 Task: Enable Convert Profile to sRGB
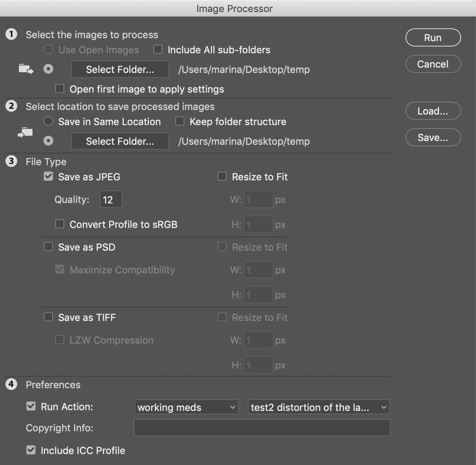pyautogui.click(x=59, y=224)
